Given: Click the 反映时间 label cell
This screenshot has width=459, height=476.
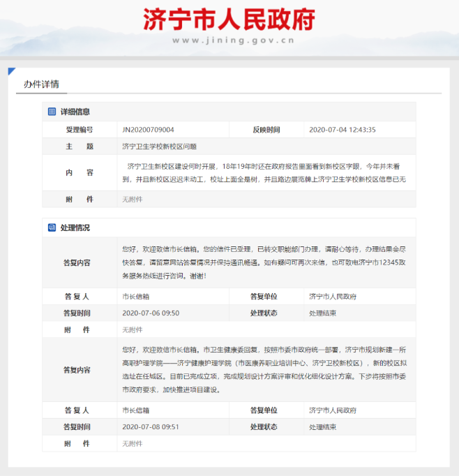Looking at the screenshot, I should pos(266,130).
